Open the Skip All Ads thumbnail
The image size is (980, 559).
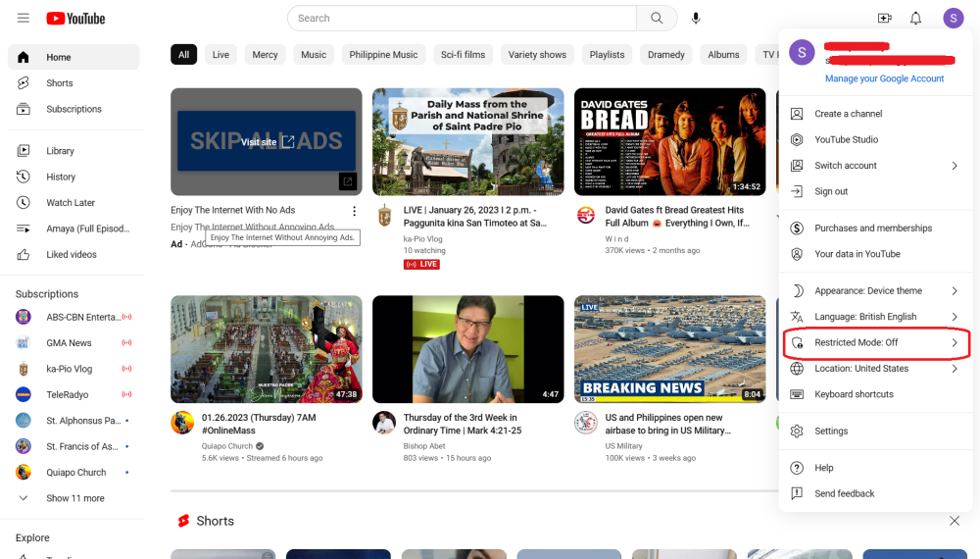coord(267,142)
